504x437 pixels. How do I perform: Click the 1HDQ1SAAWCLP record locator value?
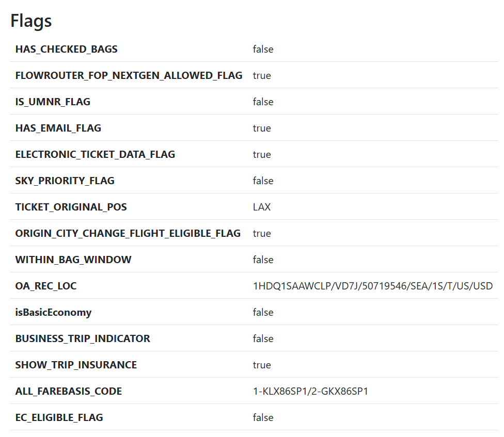coord(372,286)
